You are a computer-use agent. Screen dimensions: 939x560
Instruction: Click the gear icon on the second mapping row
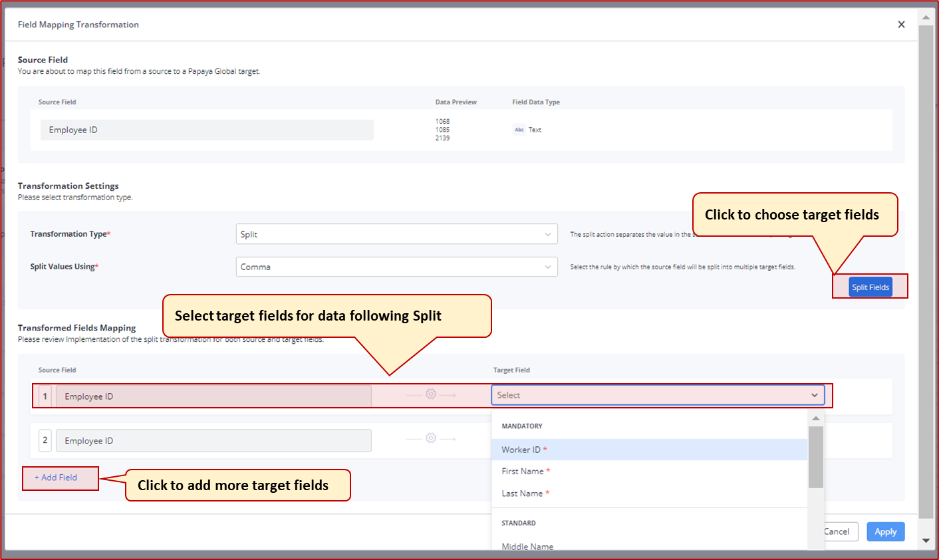[x=431, y=438]
